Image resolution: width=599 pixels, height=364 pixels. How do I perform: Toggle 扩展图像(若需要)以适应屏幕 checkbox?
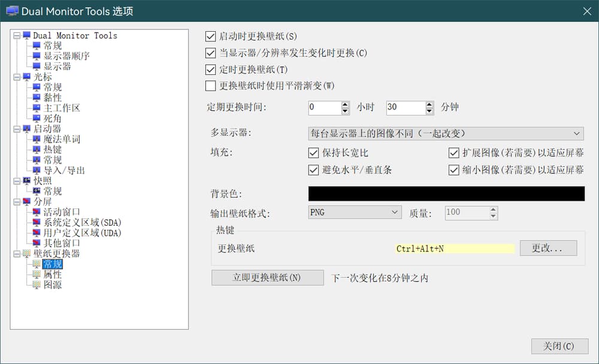pyautogui.click(x=454, y=153)
